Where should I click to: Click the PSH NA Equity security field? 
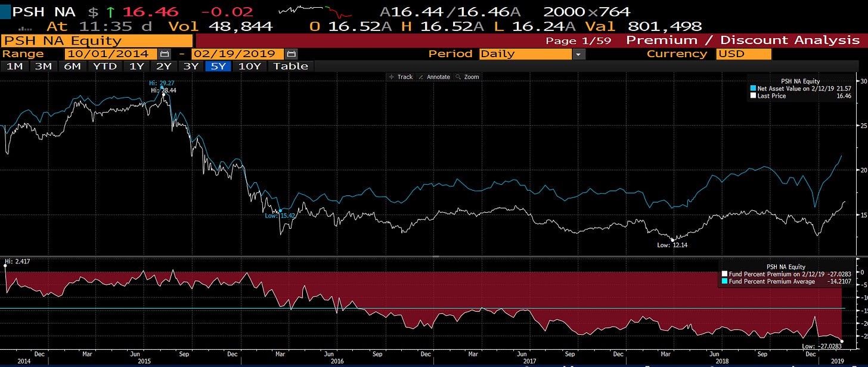click(x=97, y=41)
